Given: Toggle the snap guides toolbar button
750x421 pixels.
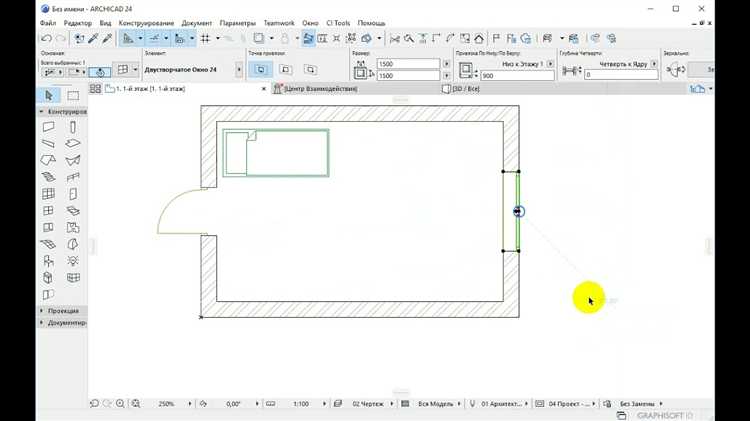Looking at the screenshot, I should 180,38.
